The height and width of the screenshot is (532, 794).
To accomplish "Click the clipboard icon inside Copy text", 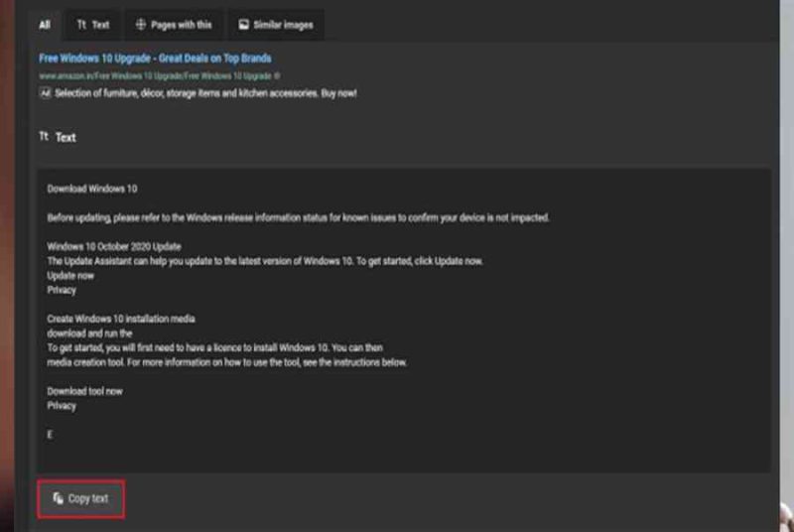I will 59,498.
